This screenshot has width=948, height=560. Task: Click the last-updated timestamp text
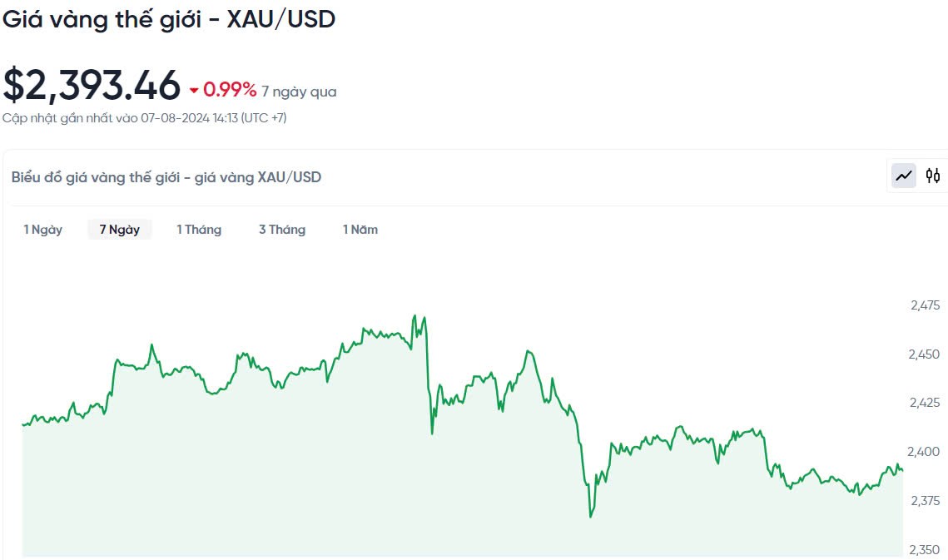[144, 118]
